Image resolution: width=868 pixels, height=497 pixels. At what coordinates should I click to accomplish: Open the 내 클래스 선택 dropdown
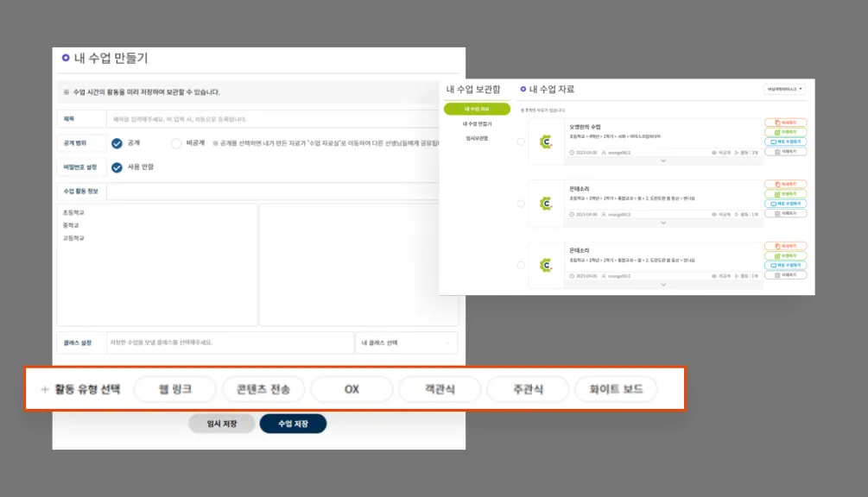pyautogui.click(x=406, y=343)
